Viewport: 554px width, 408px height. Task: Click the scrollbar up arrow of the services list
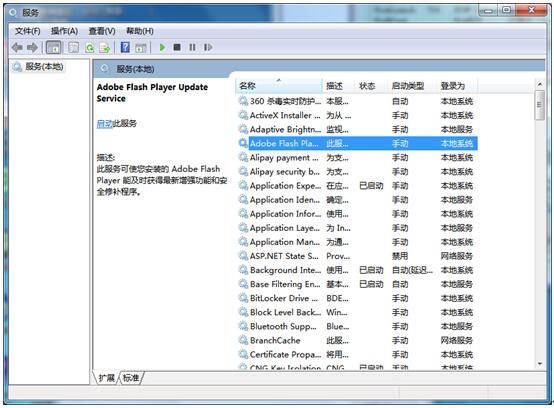click(x=540, y=84)
